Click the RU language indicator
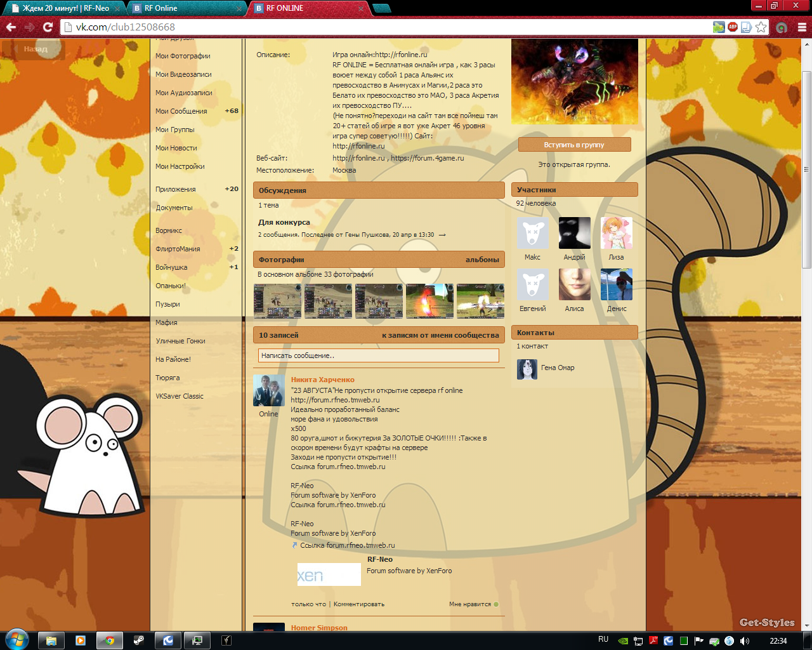The height and width of the screenshot is (650, 812). pyautogui.click(x=603, y=639)
